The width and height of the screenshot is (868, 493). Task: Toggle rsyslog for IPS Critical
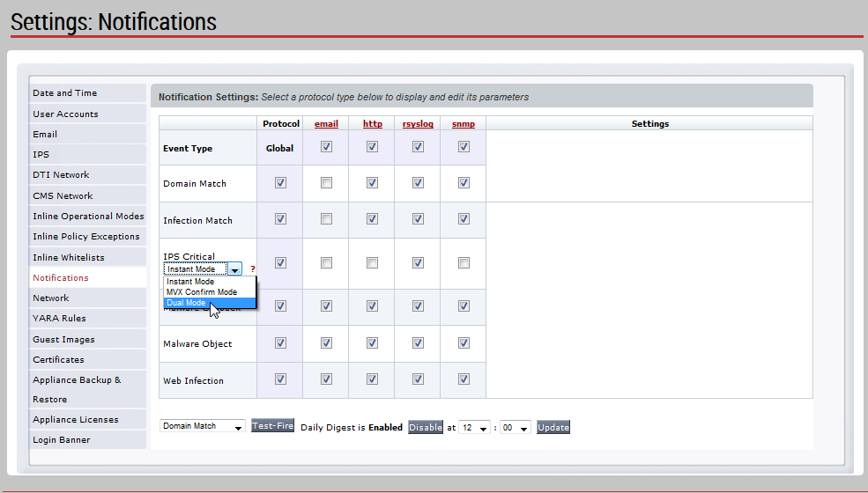coord(418,263)
